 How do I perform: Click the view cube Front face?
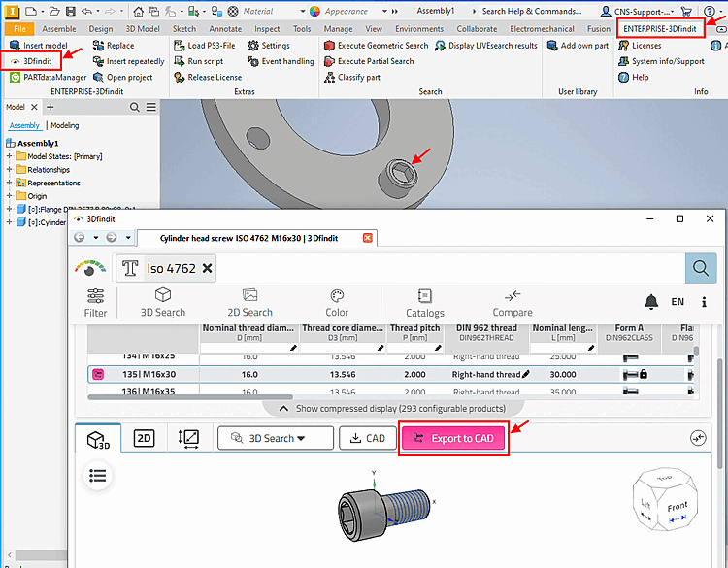tap(678, 506)
